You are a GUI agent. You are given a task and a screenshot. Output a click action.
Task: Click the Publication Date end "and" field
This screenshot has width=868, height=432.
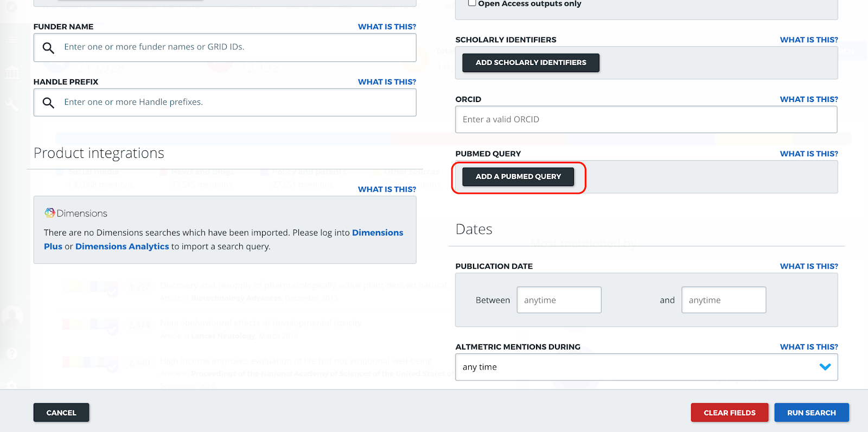coord(723,300)
